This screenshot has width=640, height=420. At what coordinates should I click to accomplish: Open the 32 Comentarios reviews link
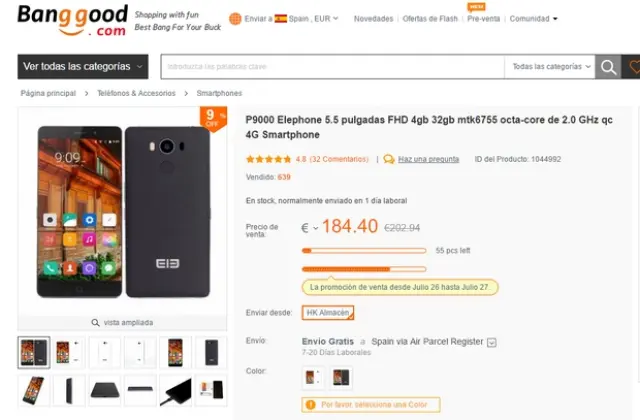tap(341, 159)
